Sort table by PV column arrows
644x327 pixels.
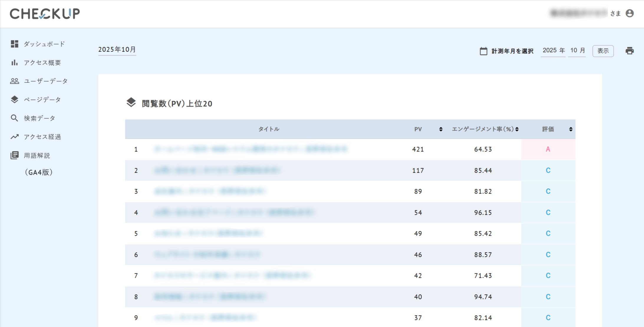(x=441, y=129)
